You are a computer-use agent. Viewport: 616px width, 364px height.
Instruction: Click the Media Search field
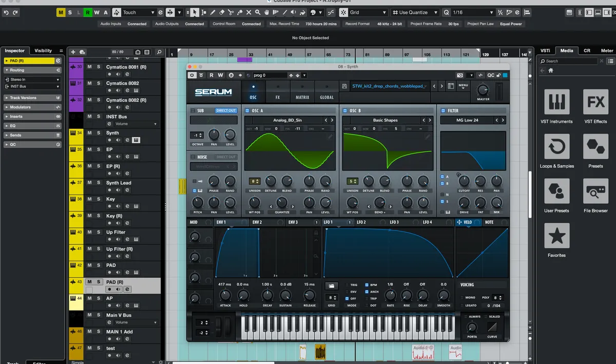571,61
